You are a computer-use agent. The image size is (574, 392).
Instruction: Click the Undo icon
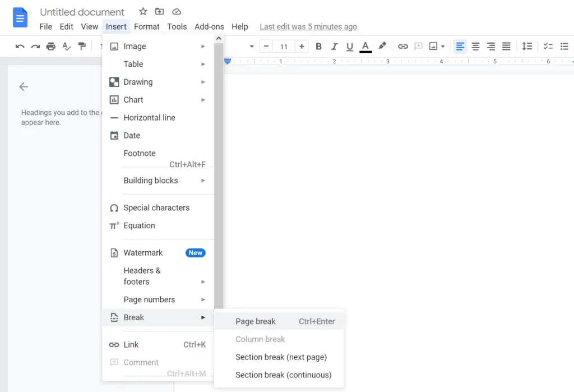click(x=20, y=46)
